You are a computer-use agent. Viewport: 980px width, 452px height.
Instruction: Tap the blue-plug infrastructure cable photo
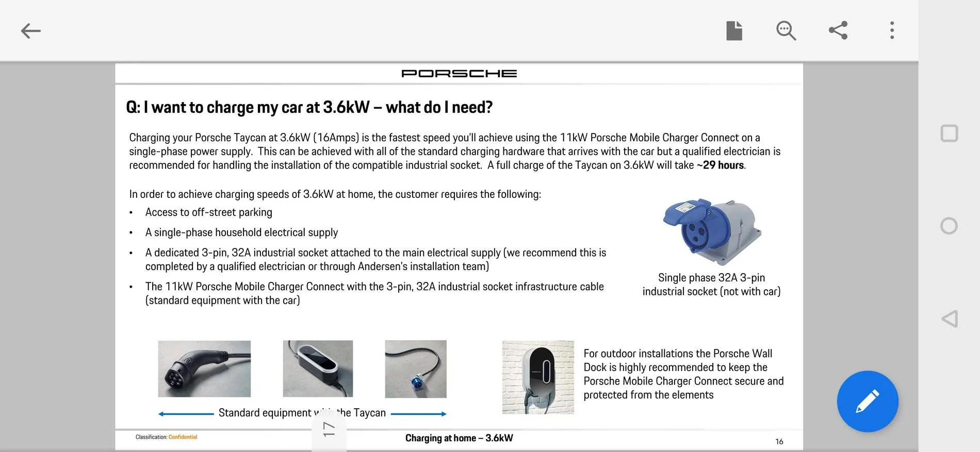416,369
